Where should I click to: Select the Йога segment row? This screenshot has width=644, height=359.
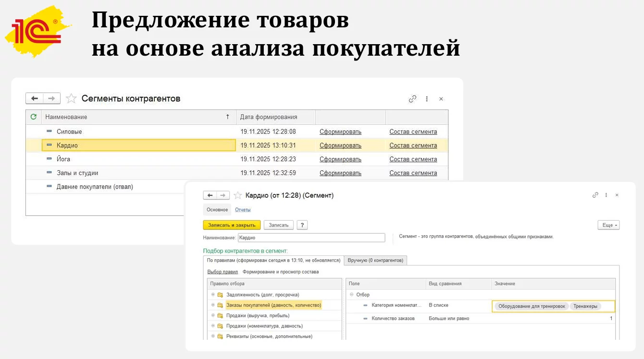pos(237,159)
